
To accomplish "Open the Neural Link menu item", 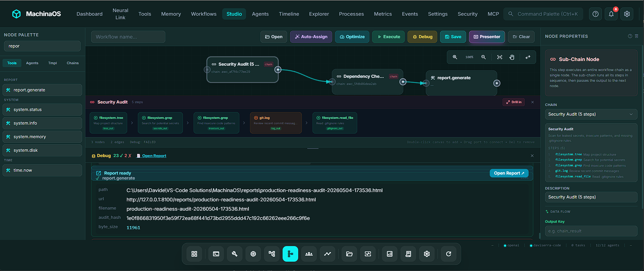I will point(120,14).
